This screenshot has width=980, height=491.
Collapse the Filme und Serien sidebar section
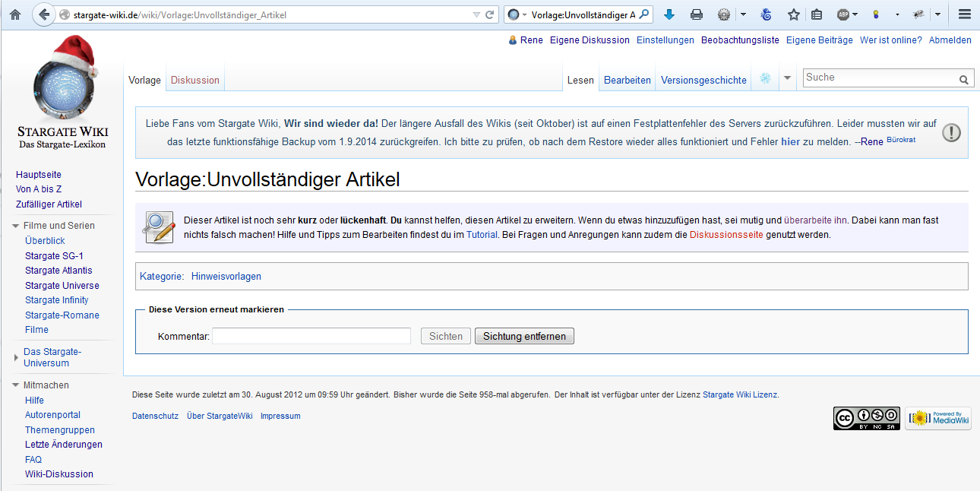(17, 226)
